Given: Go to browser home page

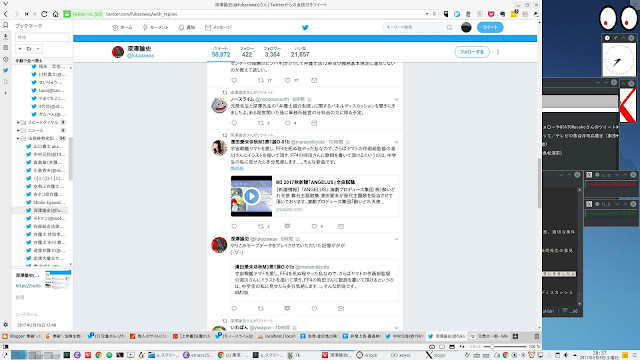Looking at the screenshot, I should [x=56, y=14].
